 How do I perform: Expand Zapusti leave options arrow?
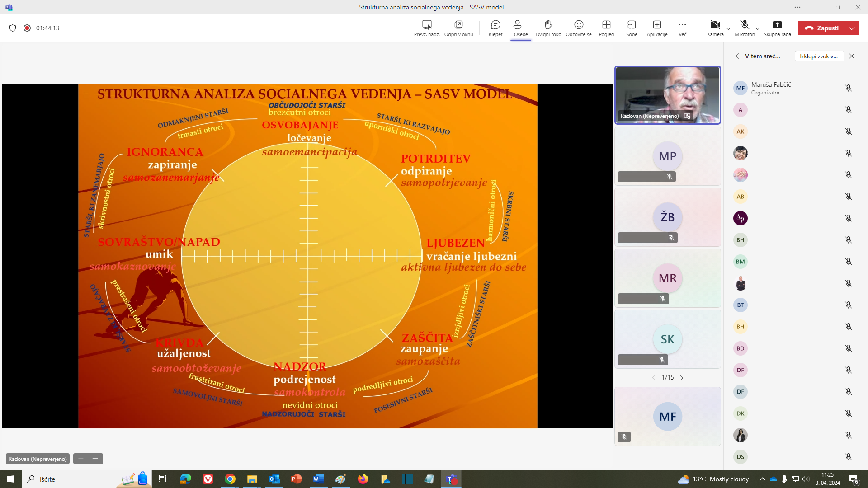point(852,28)
